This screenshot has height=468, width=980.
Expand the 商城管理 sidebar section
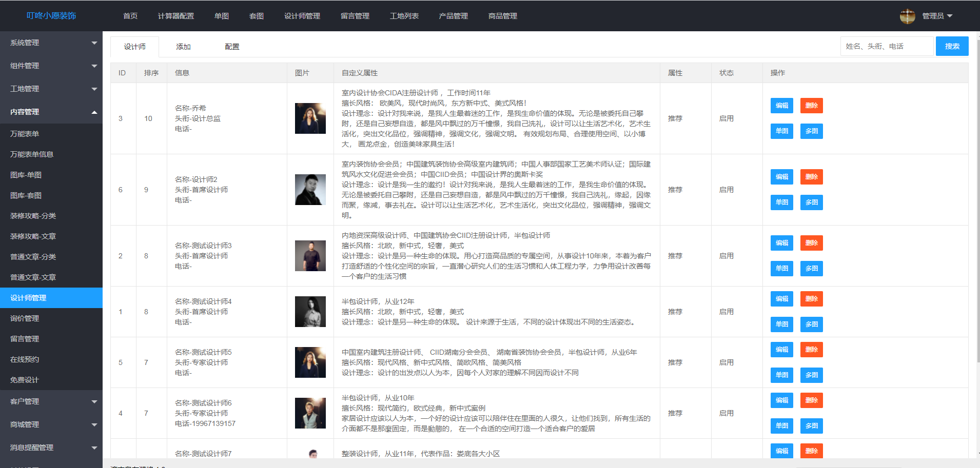coord(51,424)
